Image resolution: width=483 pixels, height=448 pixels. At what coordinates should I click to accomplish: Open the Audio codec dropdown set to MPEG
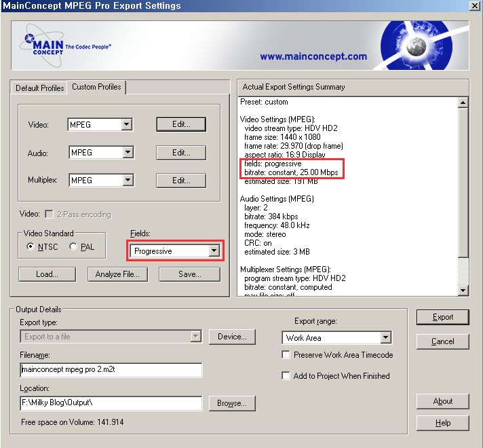click(101, 152)
